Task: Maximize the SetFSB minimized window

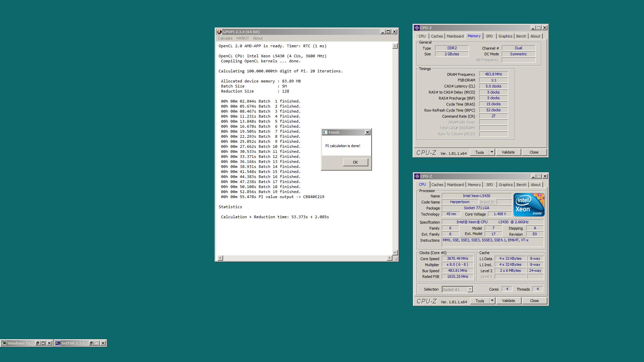Action: point(97,343)
